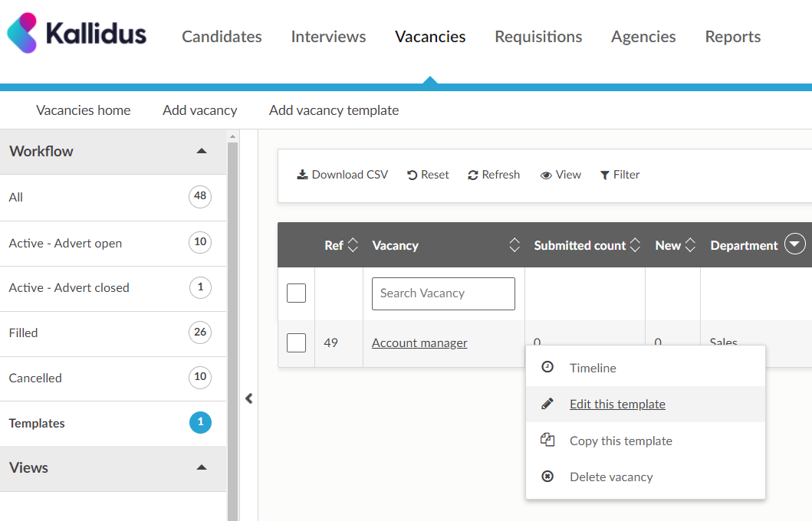Go to the Candidates tab

click(x=222, y=37)
